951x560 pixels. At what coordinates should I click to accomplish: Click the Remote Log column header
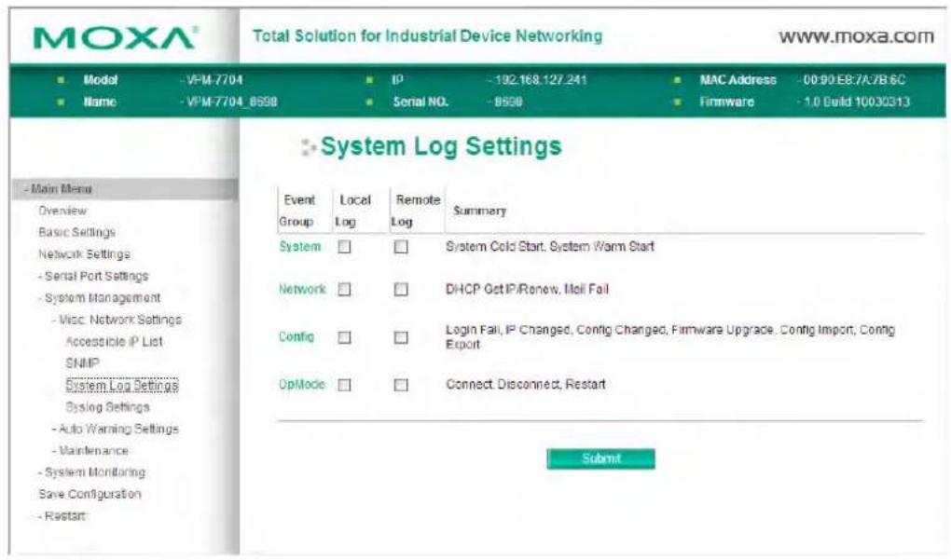tap(416, 211)
